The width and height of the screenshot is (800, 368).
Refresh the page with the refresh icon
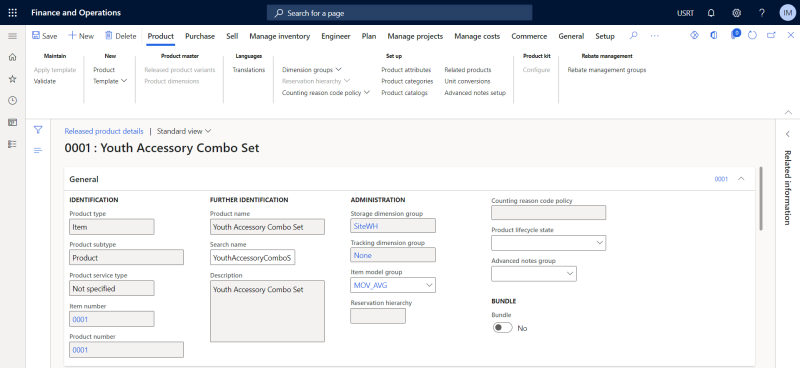coord(752,35)
